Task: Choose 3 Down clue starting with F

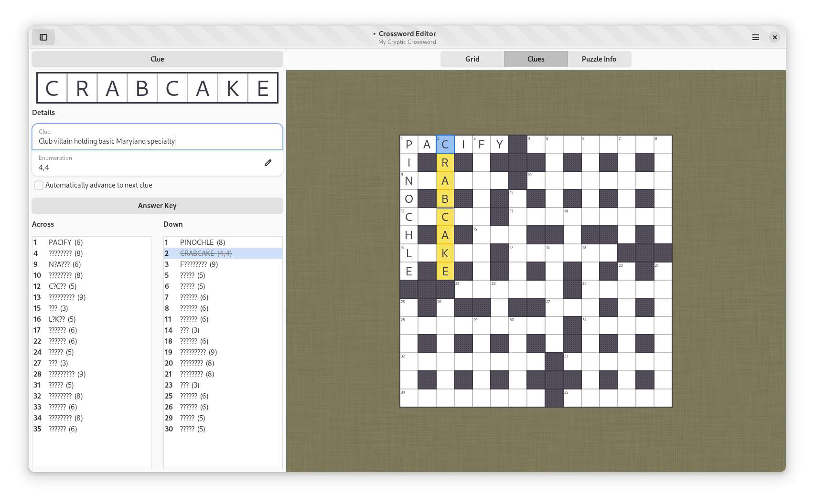Action: tap(199, 264)
